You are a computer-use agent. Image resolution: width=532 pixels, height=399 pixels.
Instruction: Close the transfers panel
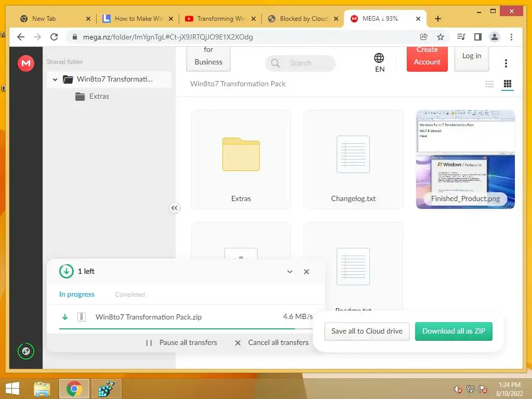[307, 272]
